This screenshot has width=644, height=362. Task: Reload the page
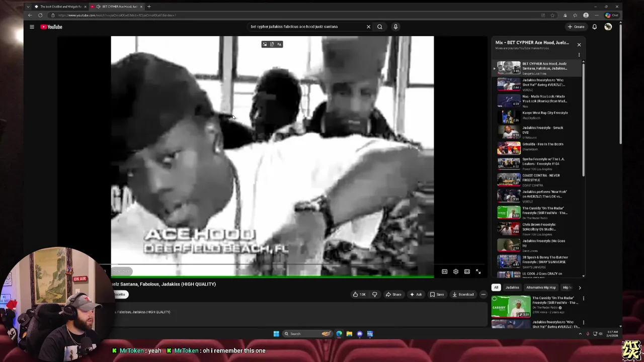pyautogui.click(x=40, y=15)
